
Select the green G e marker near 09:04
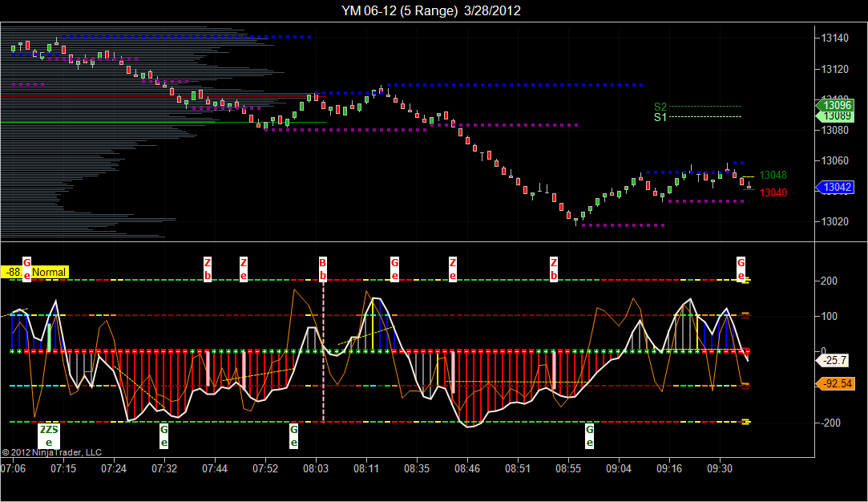click(x=590, y=435)
